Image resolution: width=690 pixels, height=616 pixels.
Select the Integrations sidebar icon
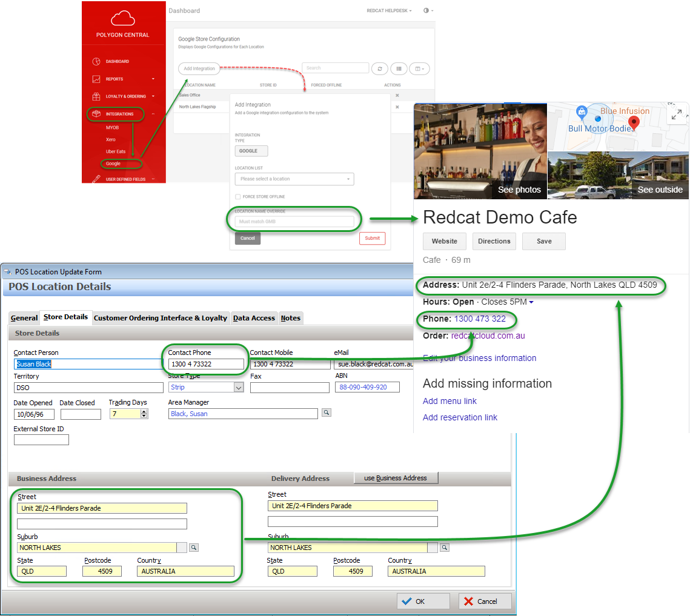click(96, 113)
